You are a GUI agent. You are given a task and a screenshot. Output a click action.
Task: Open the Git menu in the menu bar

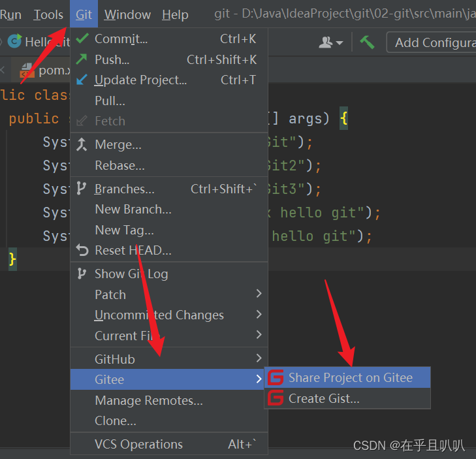pyautogui.click(x=84, y=14)
